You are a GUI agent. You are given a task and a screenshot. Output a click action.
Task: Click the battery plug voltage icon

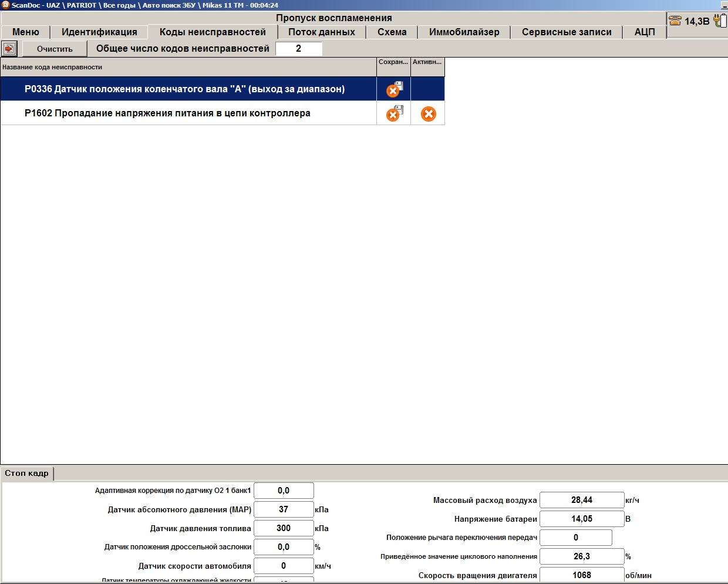(720, 21)
